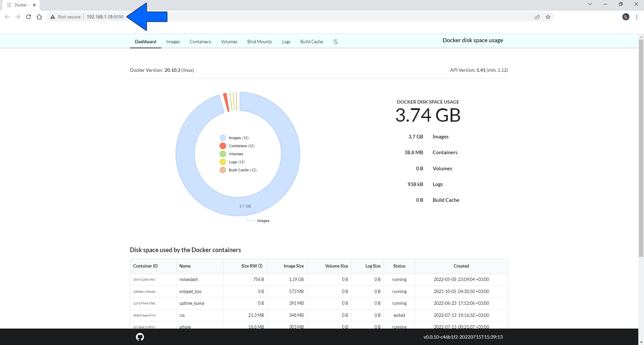Open the Logs tab

286,42
